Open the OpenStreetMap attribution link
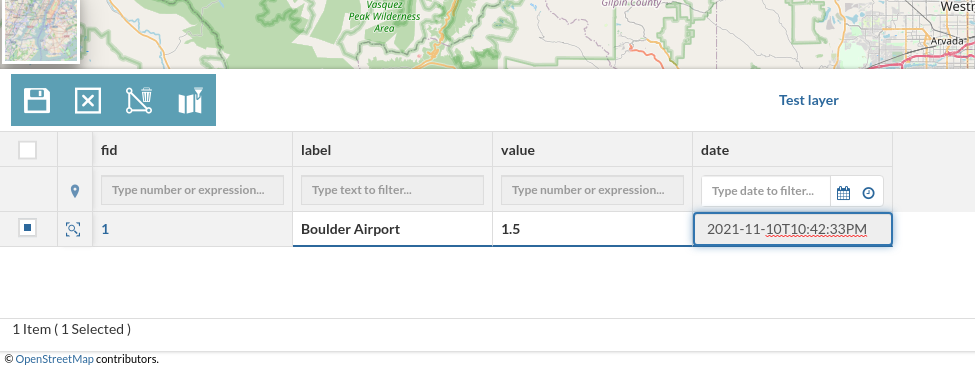 click(55, 359)
